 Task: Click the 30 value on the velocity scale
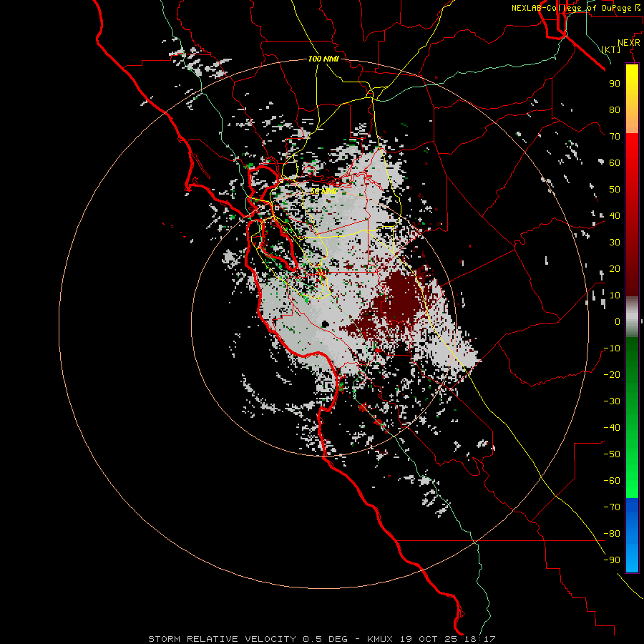(615, 243)
